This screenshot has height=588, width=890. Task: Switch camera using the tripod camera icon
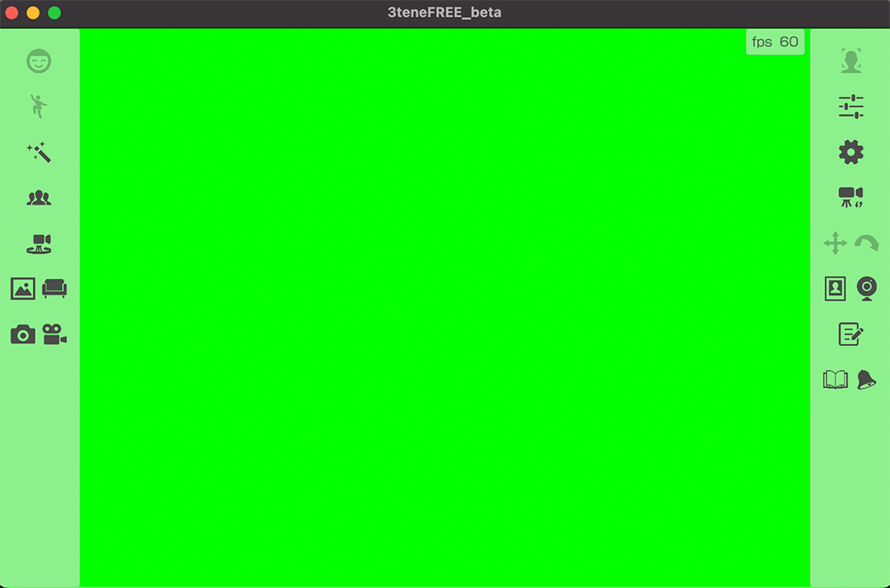click(x=851, y=197)
